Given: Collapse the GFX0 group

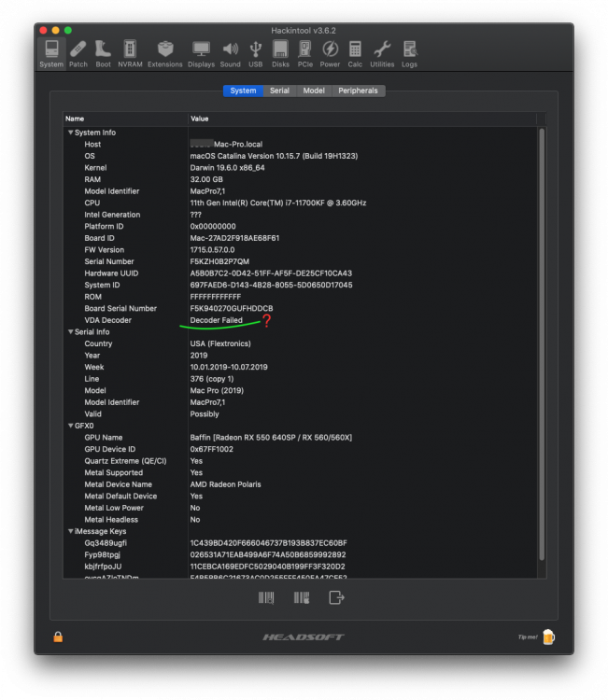Looking at the screenshot, I should coord(71,426).
